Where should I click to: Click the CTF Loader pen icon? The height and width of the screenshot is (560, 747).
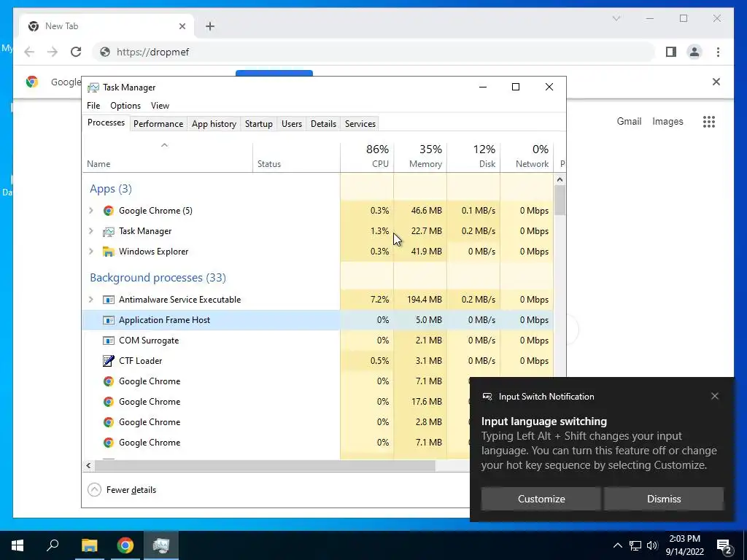[x=109, y=361]
